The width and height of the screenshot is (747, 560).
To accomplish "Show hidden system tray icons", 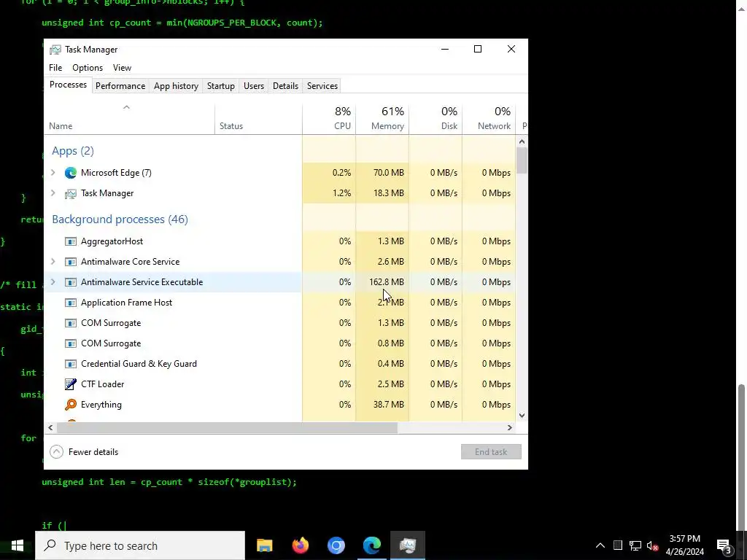I will pyautogui.click(x=600, y=545).
